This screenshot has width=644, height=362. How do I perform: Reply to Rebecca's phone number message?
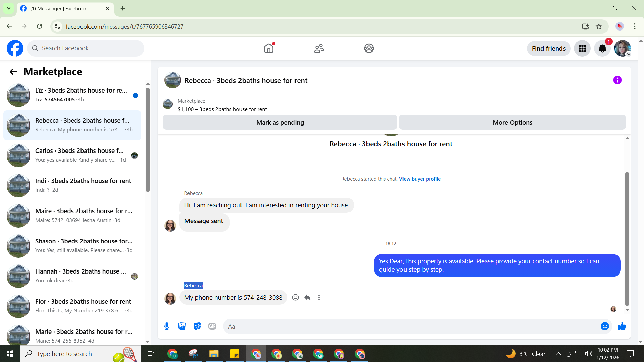307,297
